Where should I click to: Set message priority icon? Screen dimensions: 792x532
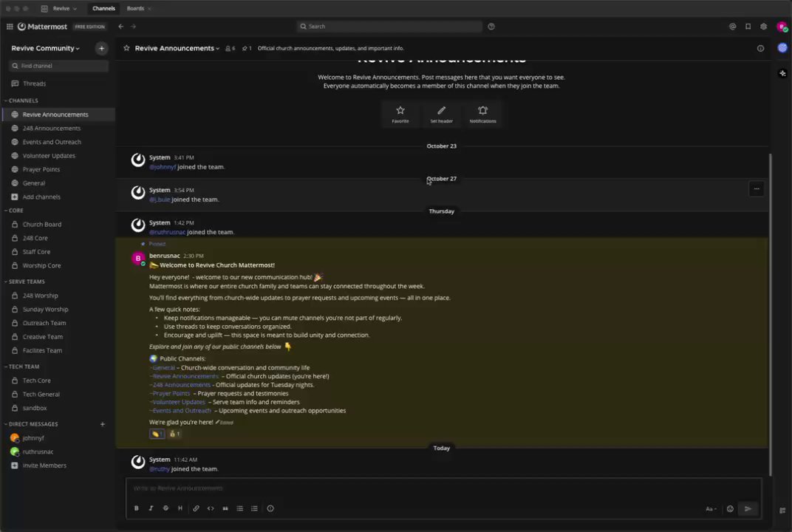tap(270, 508)
